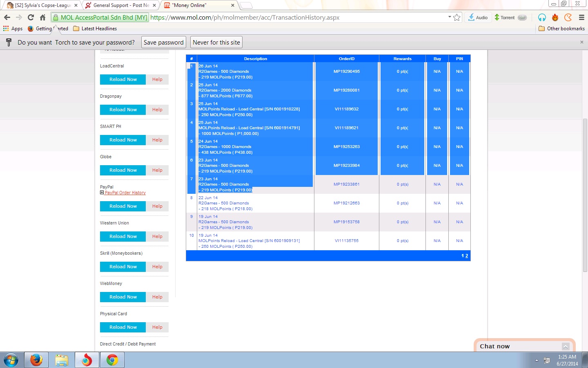
Task: Click Save password button
Action: [163, 43]
